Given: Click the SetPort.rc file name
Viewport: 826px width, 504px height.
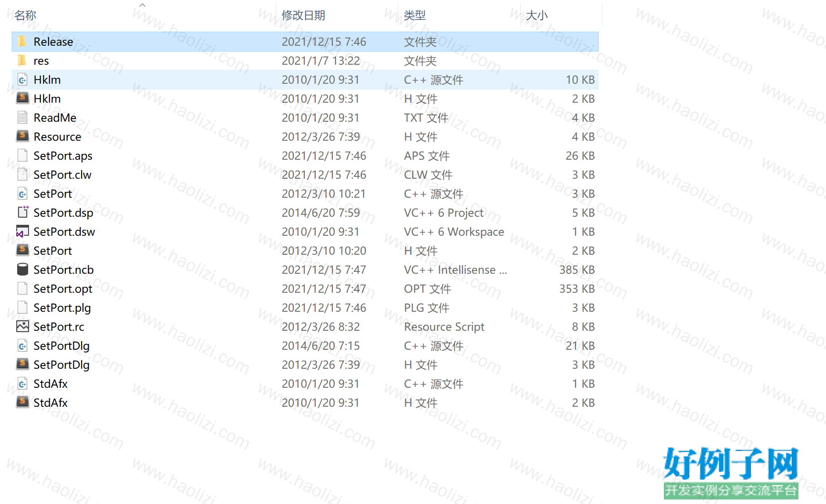Looking at the screenshot, I should [x=59, y=327].
